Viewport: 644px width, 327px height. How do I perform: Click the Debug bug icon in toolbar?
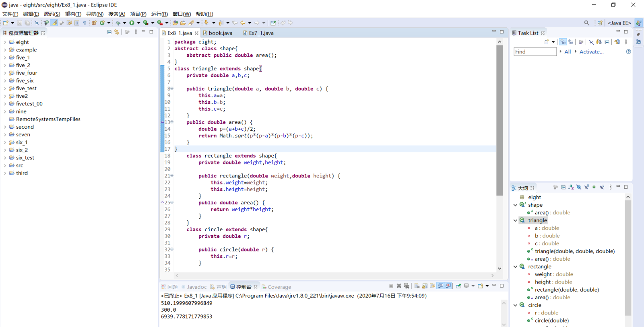118,23
